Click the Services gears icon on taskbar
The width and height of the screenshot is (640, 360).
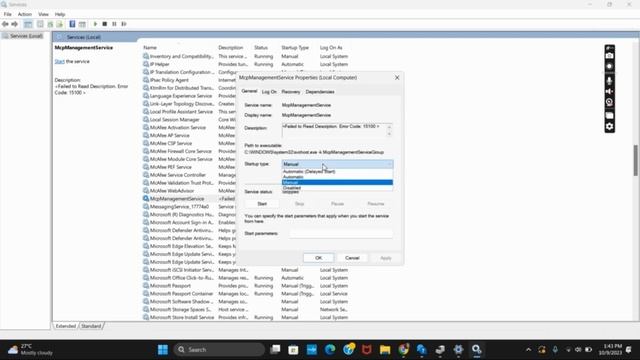[476, 350]
